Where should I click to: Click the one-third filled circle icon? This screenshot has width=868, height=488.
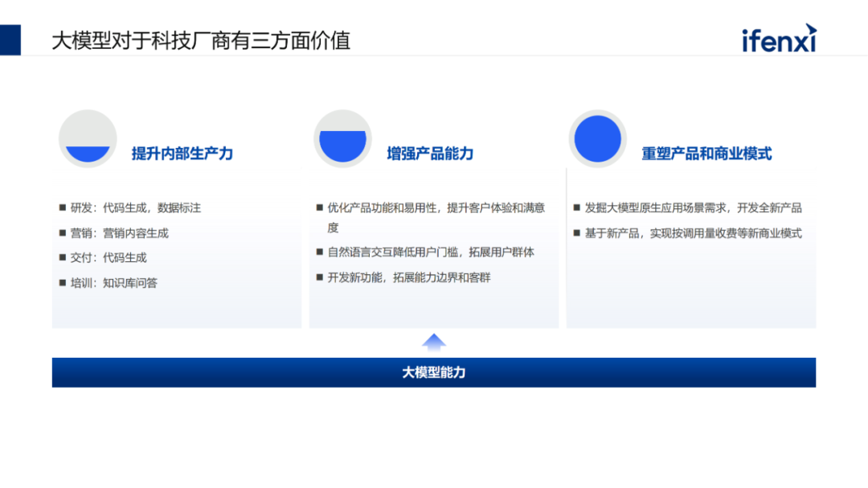(88, 139)
